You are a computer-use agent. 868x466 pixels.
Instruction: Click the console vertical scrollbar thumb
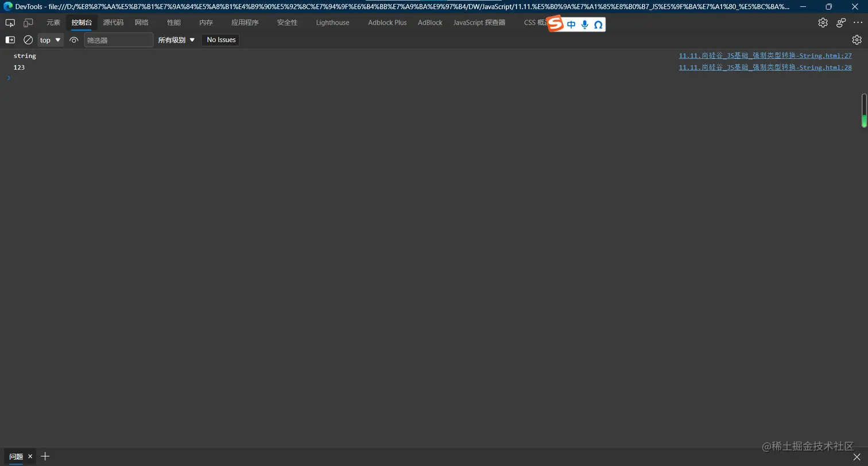point(864,111)
